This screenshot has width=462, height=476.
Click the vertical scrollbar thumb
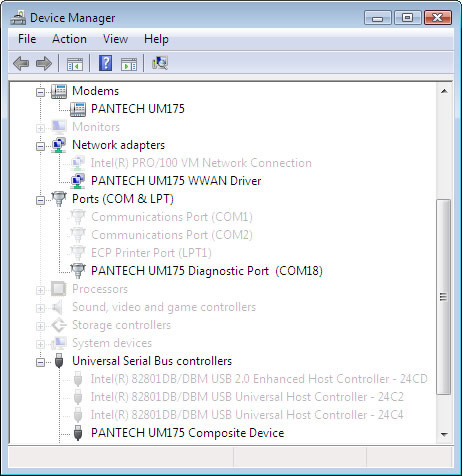coord(443,297)
